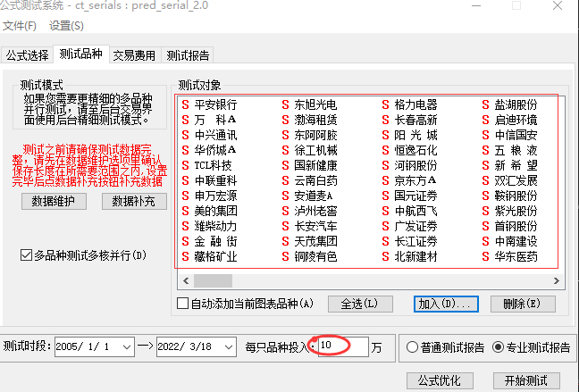579x392 pixels.
Task: Select 铜陵有色 in the stock list
Action: pyautogui.click(x=315, y=256)
